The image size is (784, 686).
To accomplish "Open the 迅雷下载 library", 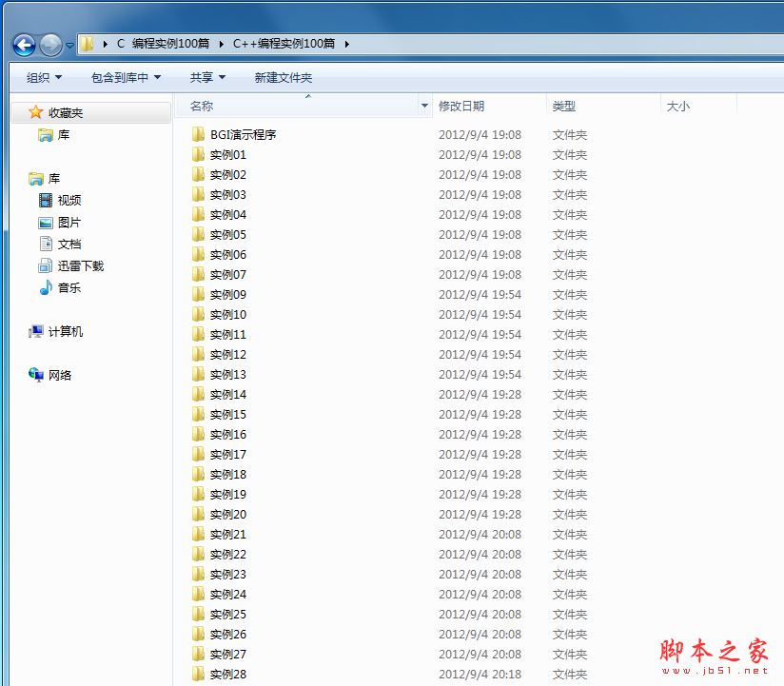I will 71,266.
